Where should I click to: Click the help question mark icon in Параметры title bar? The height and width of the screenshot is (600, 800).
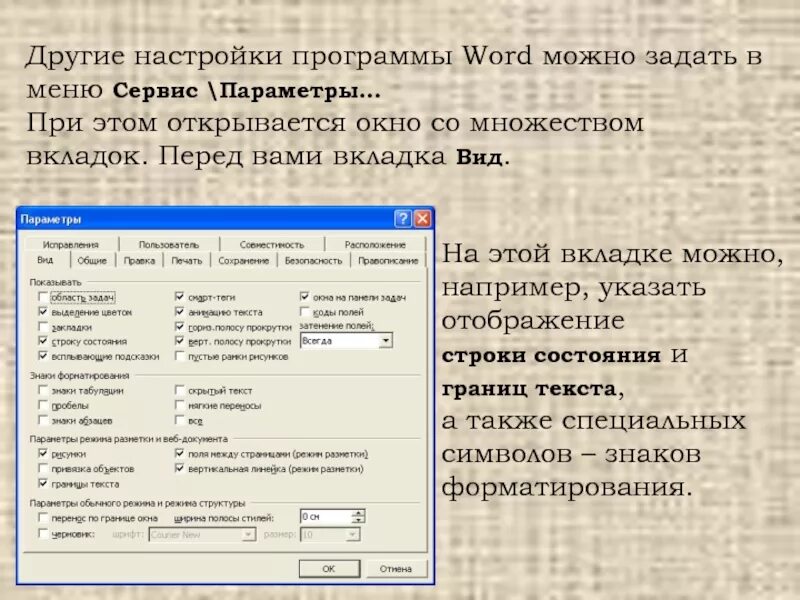click(x=403, y=219)
